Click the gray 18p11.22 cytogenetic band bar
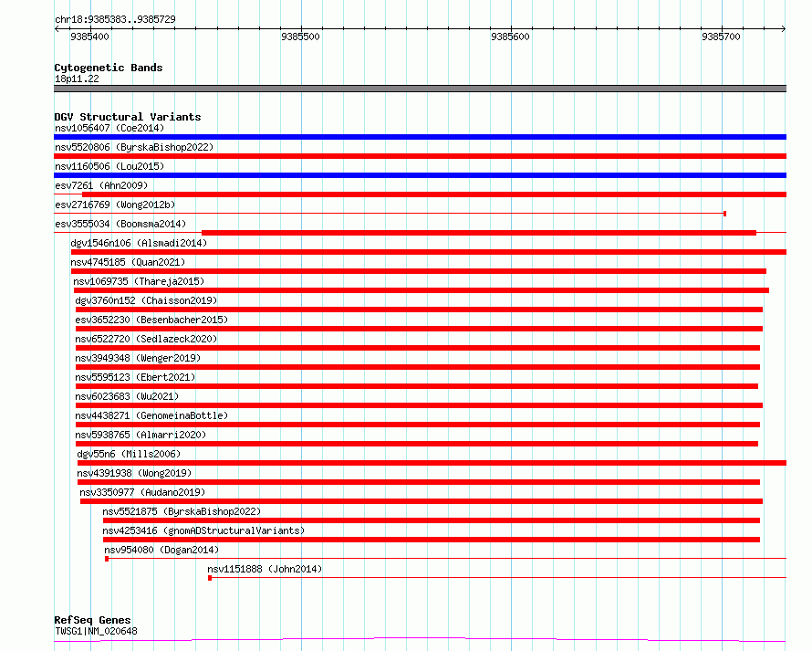The width and height of the screenshot is (812, 651). tap(420, 89)
